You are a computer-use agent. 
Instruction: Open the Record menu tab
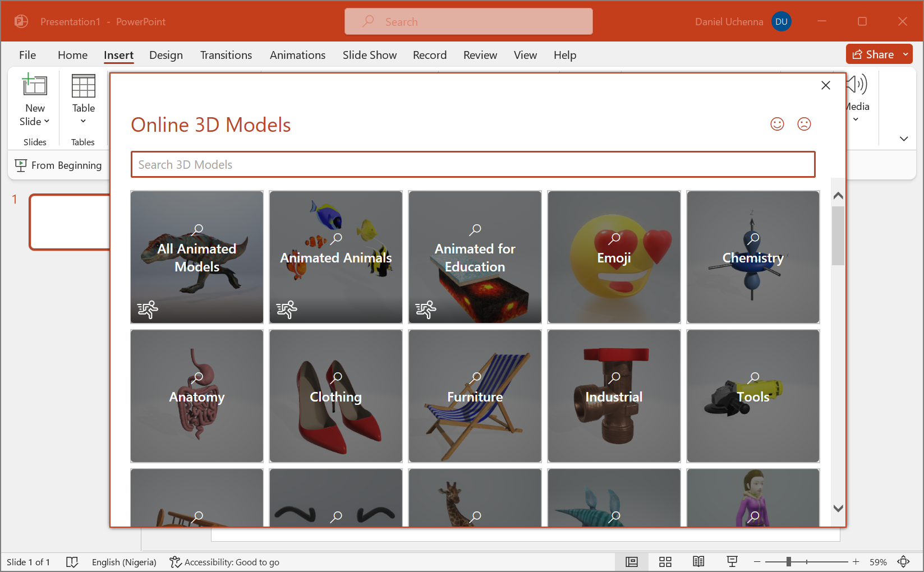[x=430, y=55]
